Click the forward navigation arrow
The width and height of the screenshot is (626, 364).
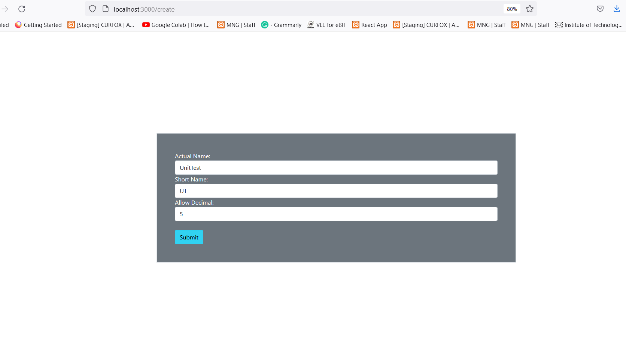click(5, 9)
